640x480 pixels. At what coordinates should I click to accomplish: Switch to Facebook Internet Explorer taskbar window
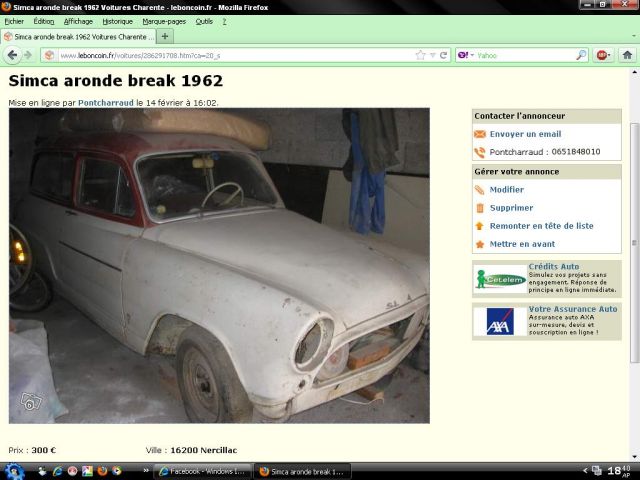coord(203,471)
